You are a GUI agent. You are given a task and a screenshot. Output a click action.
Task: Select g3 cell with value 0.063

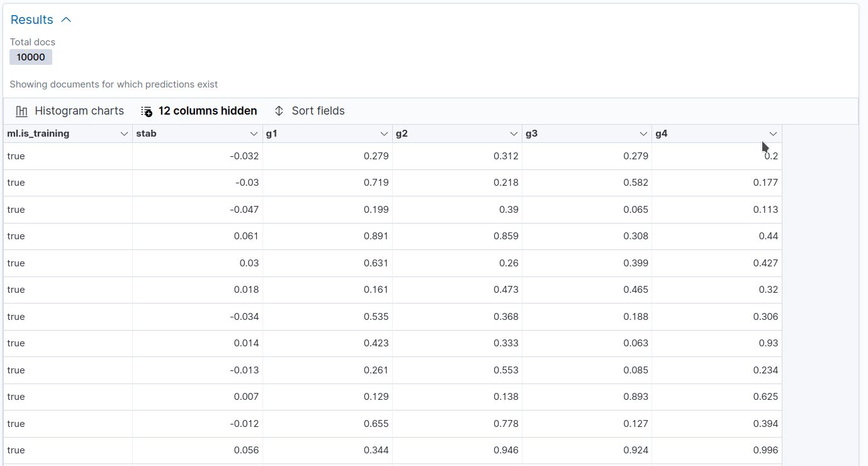(587, 343)
